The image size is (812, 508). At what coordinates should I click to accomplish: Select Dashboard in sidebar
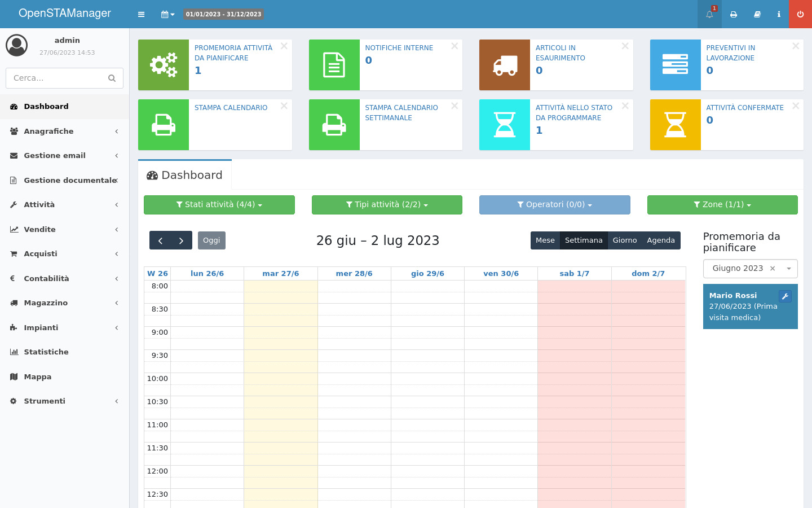65,107
